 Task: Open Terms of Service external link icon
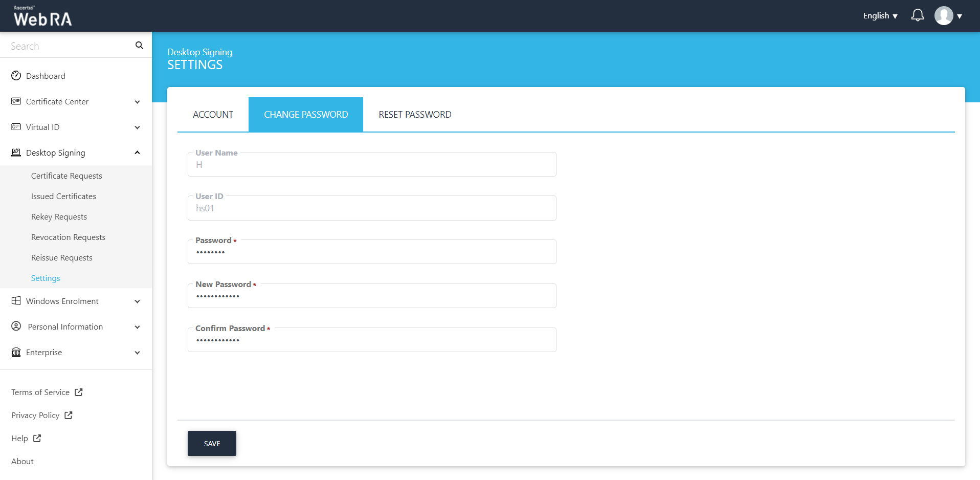tap(79, 392)
